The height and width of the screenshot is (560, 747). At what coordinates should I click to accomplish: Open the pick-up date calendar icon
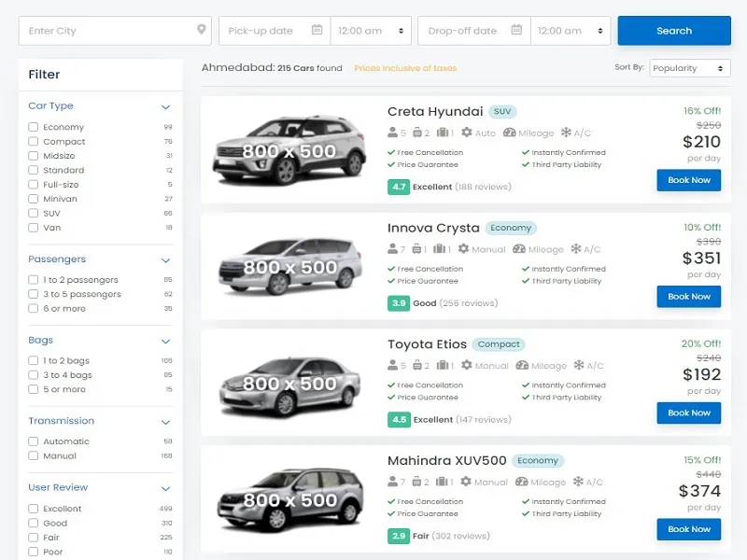pos(317,30)
